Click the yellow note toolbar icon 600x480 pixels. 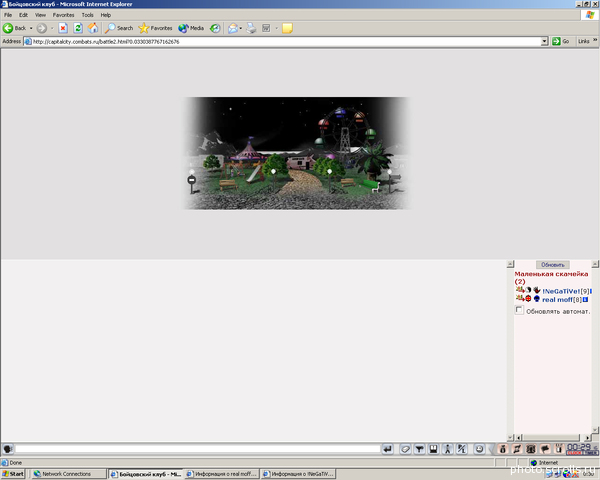[287, 28]
